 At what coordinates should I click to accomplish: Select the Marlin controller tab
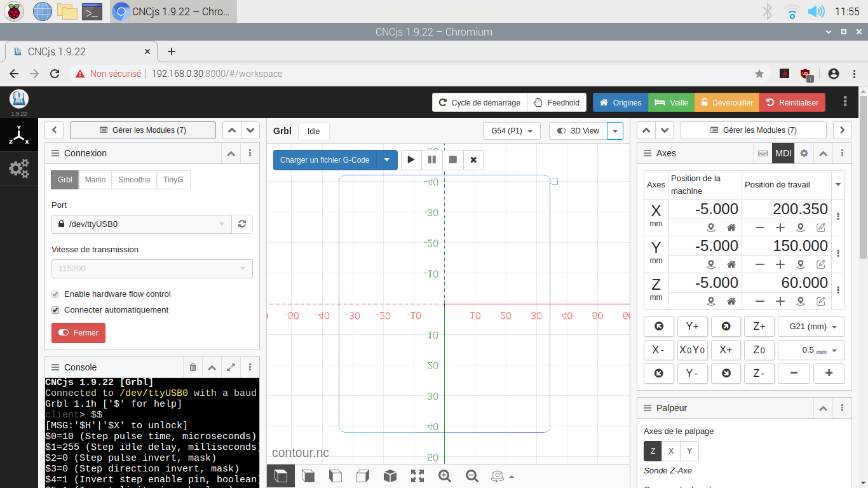(95, 180)
